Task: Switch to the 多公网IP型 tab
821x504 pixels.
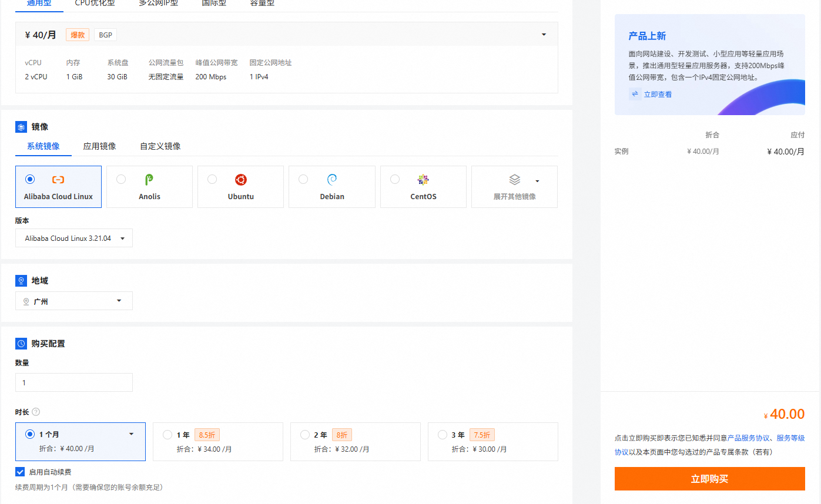Action: tap(159, 3)
